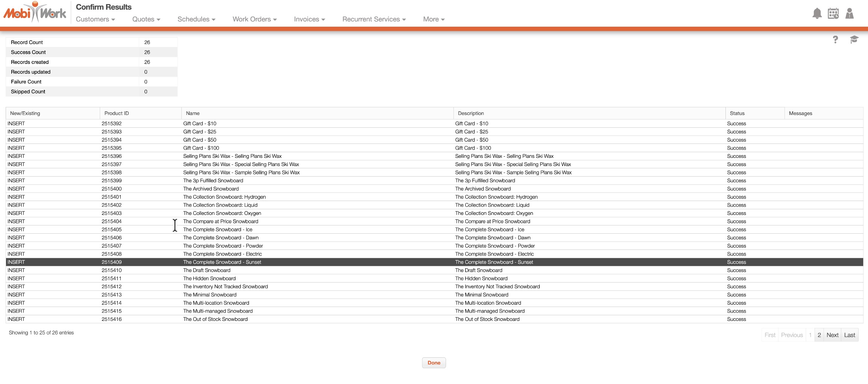Select The Draft Snowboard row

click(207, 270)
